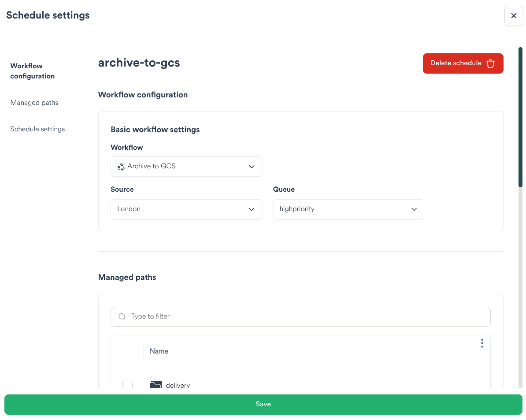Open the three-dot column options menu
Viewport: 526px width, 420px height.
(482, 343)
